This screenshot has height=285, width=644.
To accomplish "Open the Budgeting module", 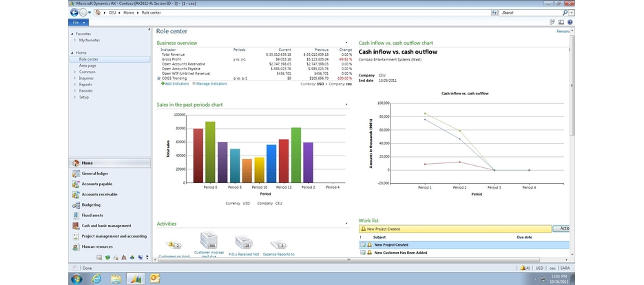I will pyautogui.click(x=110, y=205).
